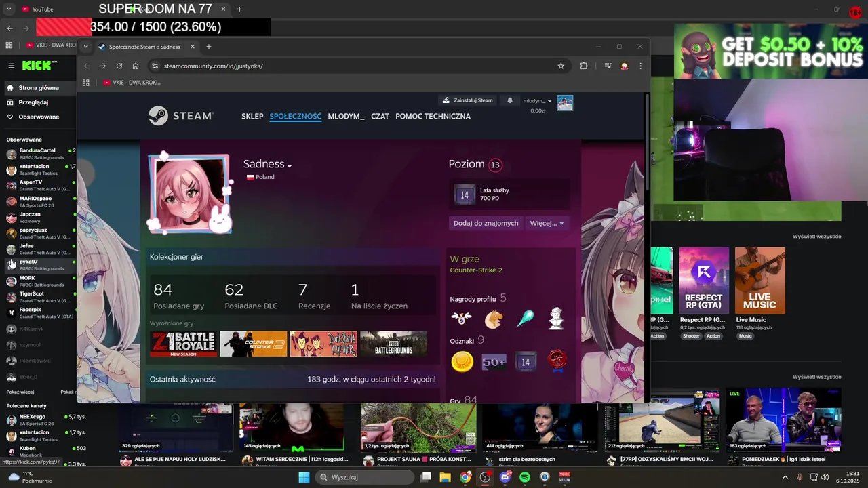The width and height of the screenshot is (868, 488).
Task: Open Z1 Battle Royale featured game thumbnail
Action: point(183,344)
